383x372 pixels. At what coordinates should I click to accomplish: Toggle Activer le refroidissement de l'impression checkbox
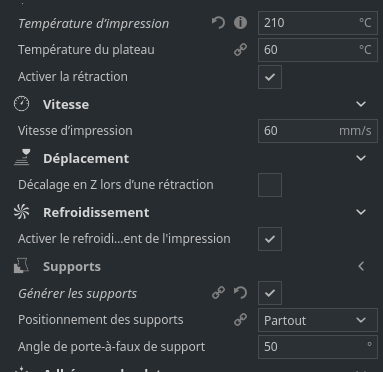[270, 239]
